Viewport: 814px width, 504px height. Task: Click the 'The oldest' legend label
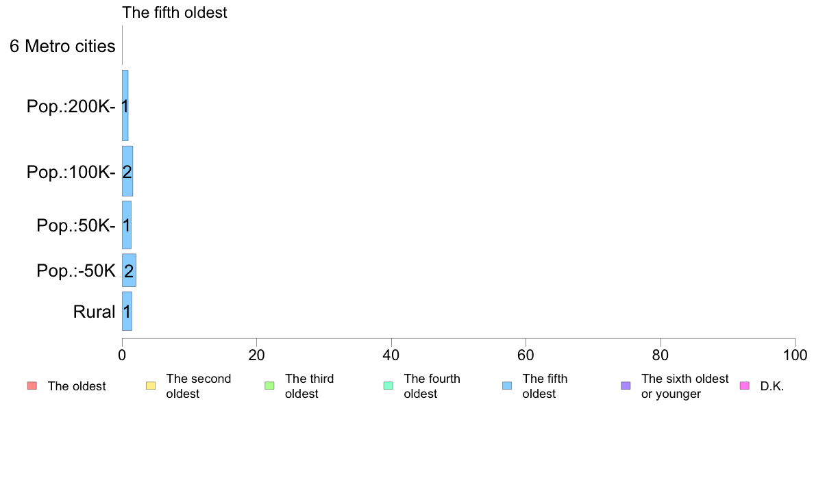click(x=77, y=386)
